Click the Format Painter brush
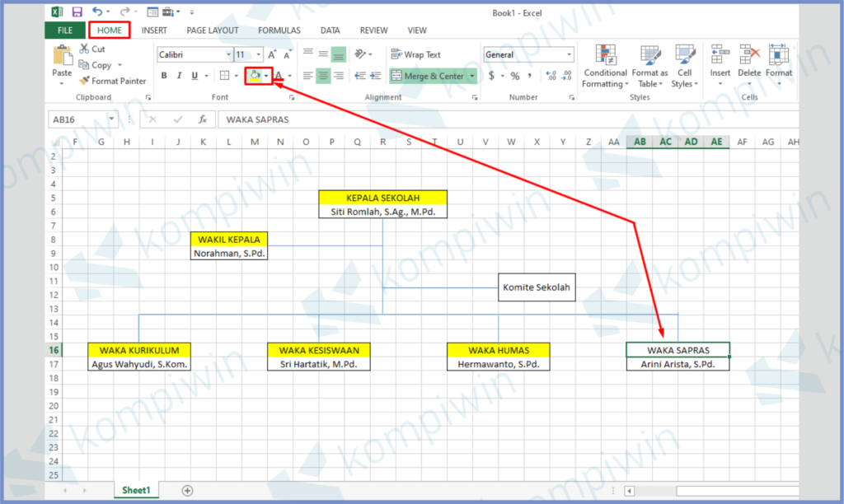The height and width of the screenshot is (504, 844). [x=85, y=81]
